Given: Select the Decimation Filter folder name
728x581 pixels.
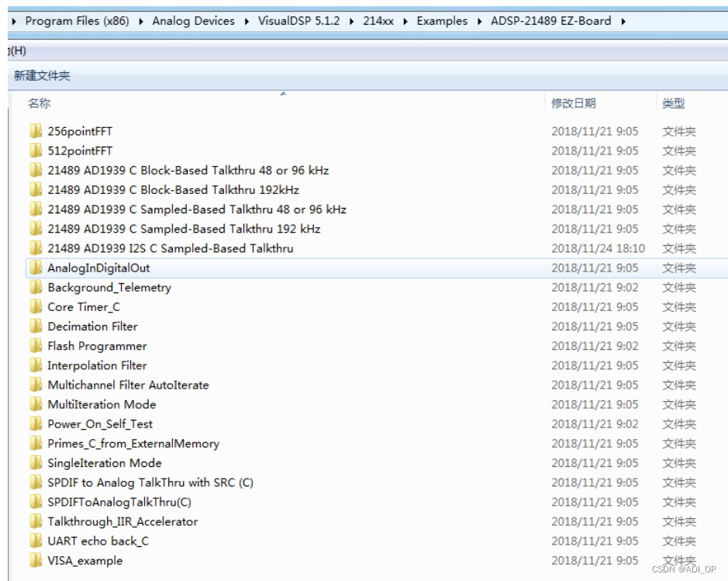Looking at the screenshot, I should click(92, 327).
